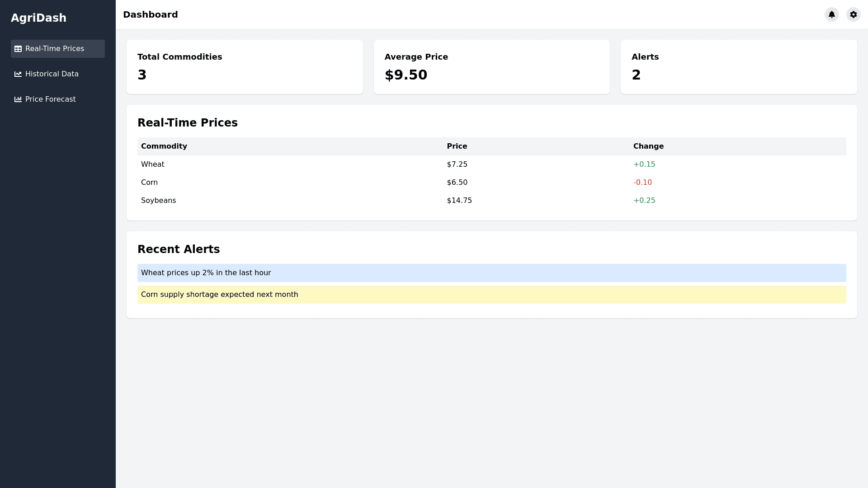Click the Total Commodities summary card
Viewport: 868px width, 488px height.
click(x=245, y=67)
